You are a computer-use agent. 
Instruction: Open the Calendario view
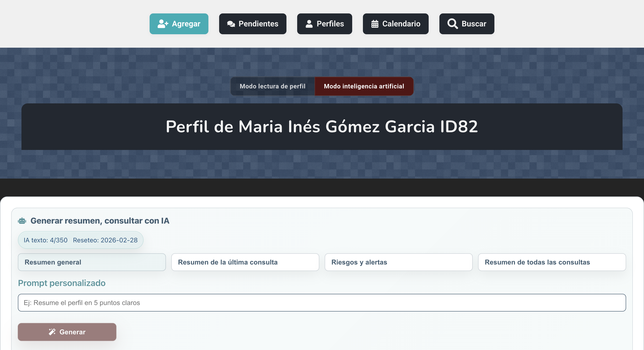396,23
